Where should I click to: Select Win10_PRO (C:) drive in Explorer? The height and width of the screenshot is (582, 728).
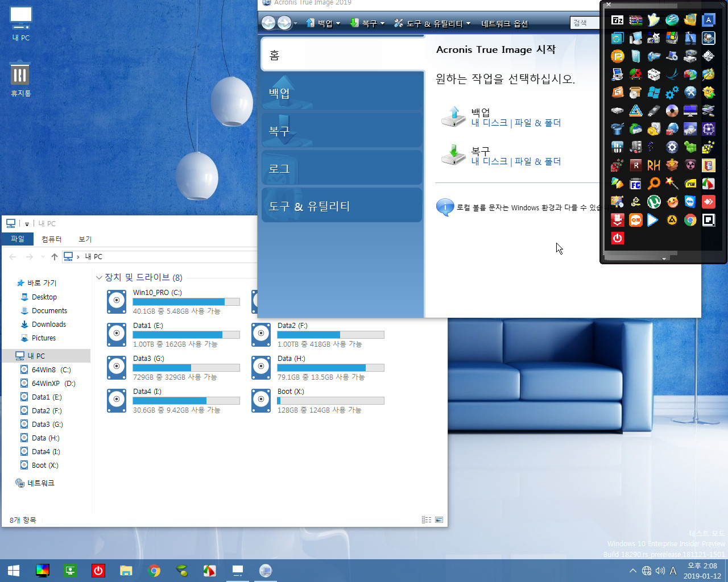[173, 302]
